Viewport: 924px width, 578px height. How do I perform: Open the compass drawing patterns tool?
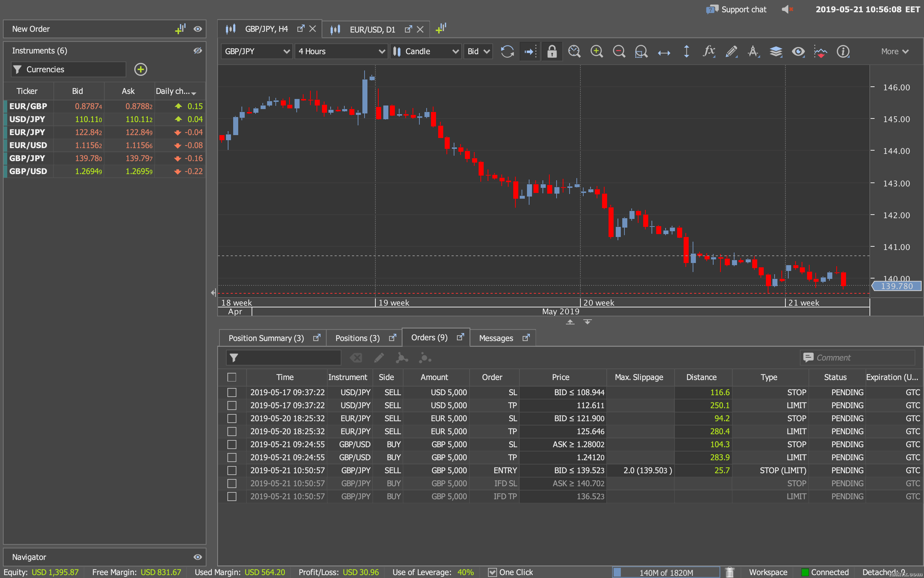point(753,51)
